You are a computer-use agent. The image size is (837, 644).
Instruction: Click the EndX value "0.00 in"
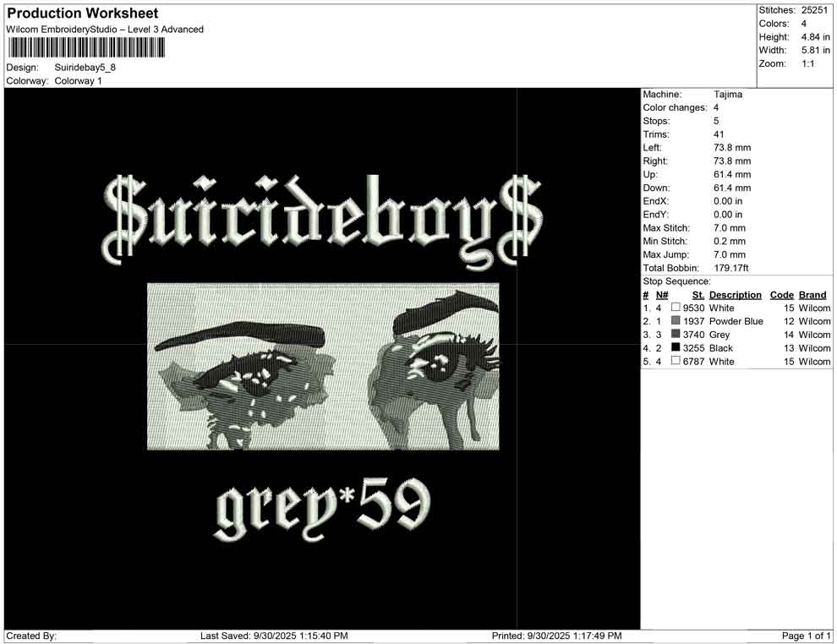click(728, 200)
